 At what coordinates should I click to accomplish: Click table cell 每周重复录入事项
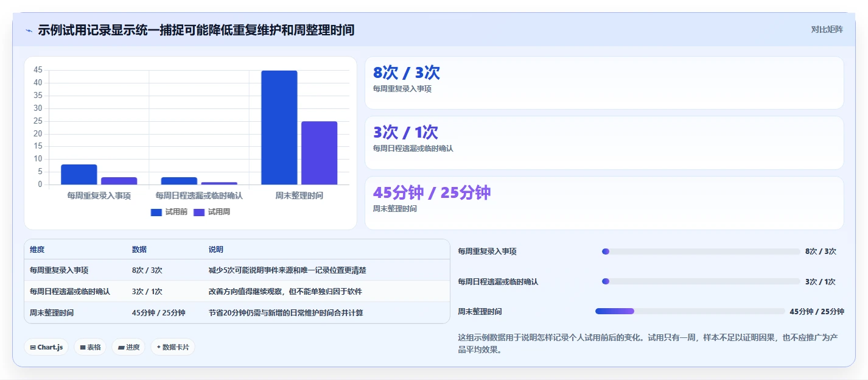[59, 270]
